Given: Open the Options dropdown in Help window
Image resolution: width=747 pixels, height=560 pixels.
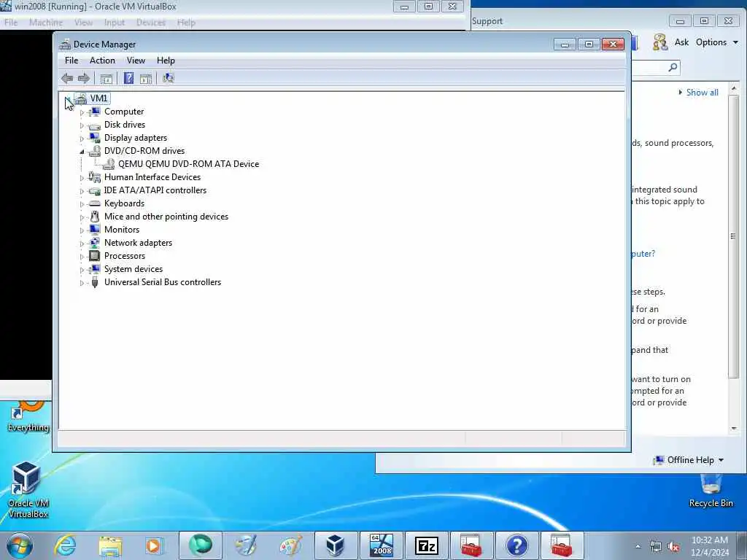Looking at the screenshot, I should click(716, 42).
